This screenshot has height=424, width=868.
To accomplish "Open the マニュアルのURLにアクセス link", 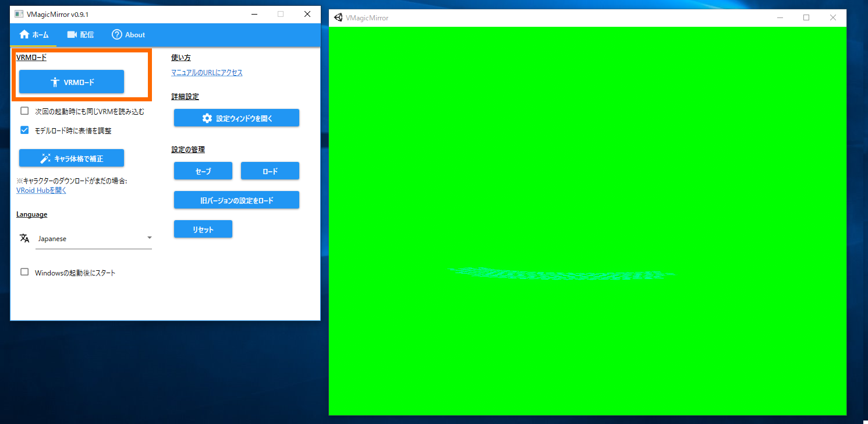I will coord(207,73).
